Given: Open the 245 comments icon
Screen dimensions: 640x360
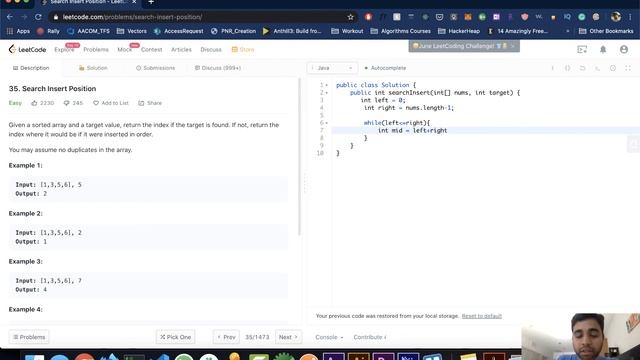Looking at the screenshot, I should [x=67, y=103].
